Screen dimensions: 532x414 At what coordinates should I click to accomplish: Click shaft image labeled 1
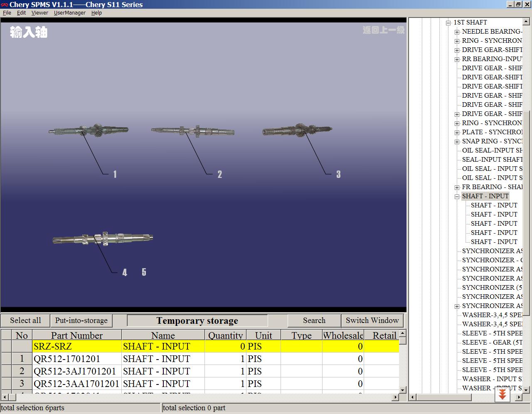(x=88, y=130)
